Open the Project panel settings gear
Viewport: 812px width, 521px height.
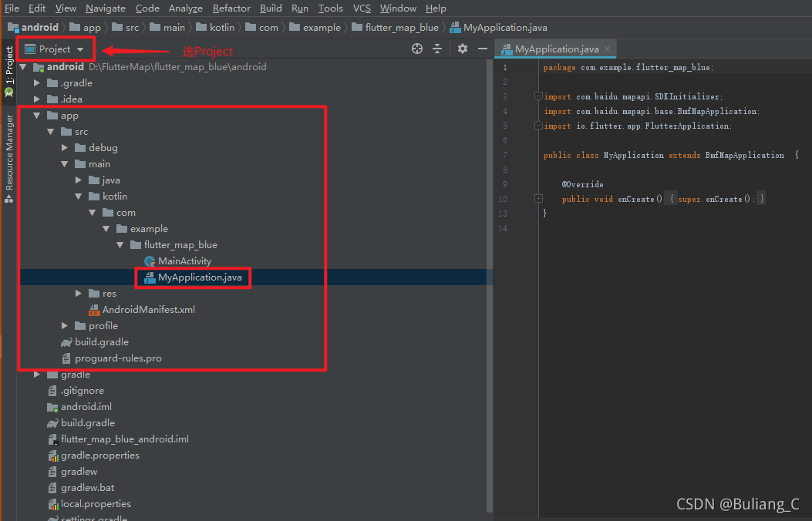[463, 49]
